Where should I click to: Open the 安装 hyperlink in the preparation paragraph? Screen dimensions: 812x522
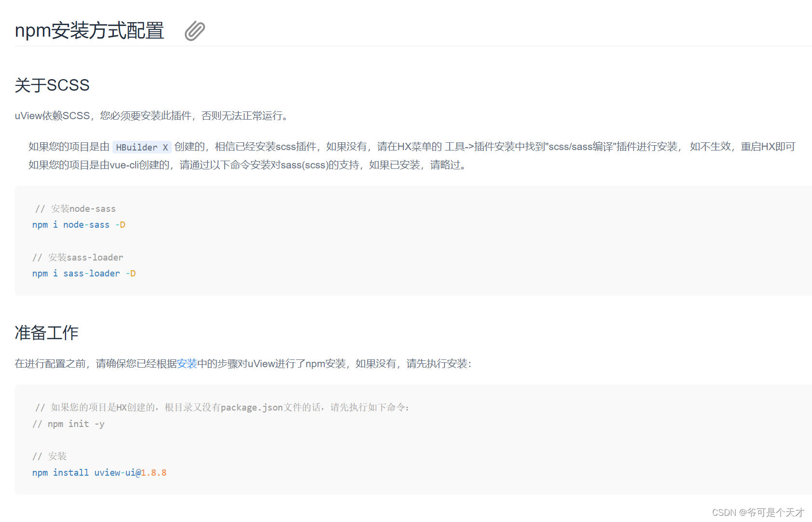pyautogui.click(x=187, y=364)
